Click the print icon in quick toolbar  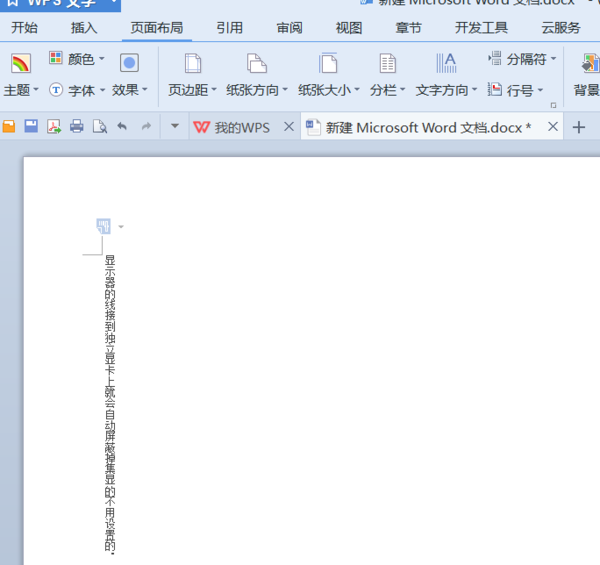click(77, 126)
